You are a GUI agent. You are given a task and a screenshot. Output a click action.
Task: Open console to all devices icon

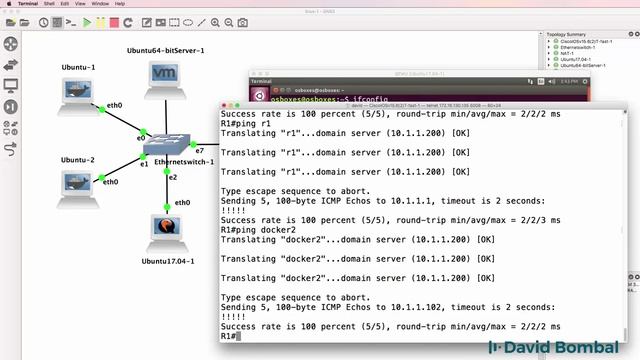(x=71, y=23)
